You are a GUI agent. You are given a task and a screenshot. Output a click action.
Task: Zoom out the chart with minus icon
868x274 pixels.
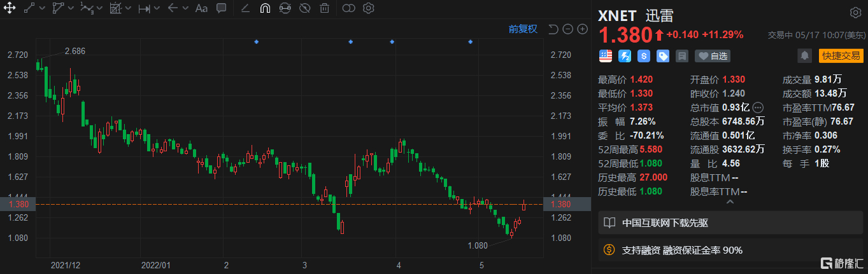point(567,29)
